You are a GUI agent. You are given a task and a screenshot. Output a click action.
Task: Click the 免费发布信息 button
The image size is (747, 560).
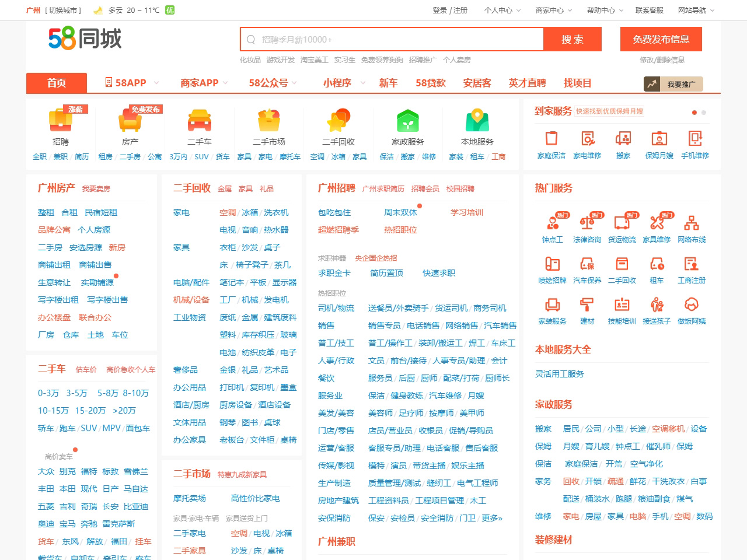point(661,40)
